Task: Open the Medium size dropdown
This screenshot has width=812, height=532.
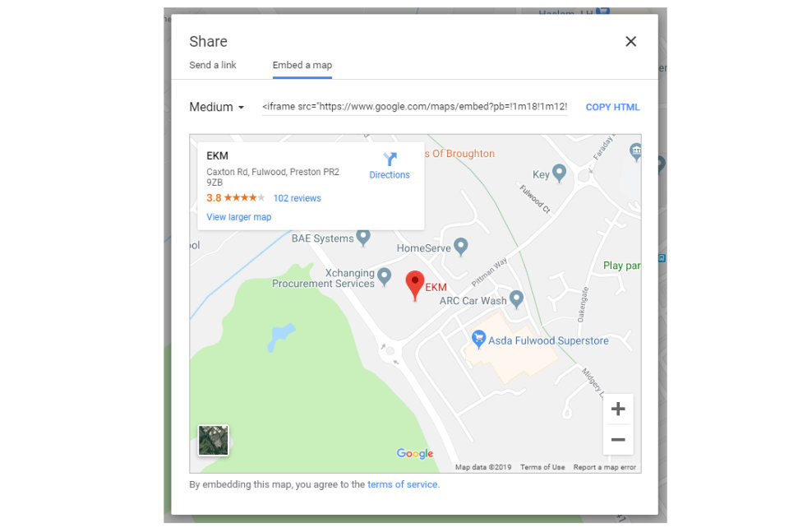Action: click(216, 107)
